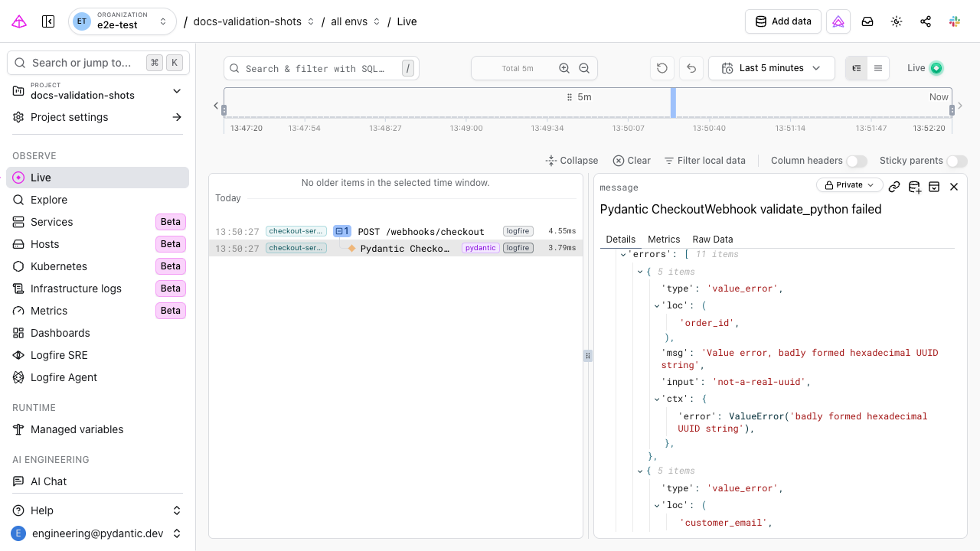Switch theme with the sun-moon icon

(x=897, y=21)
